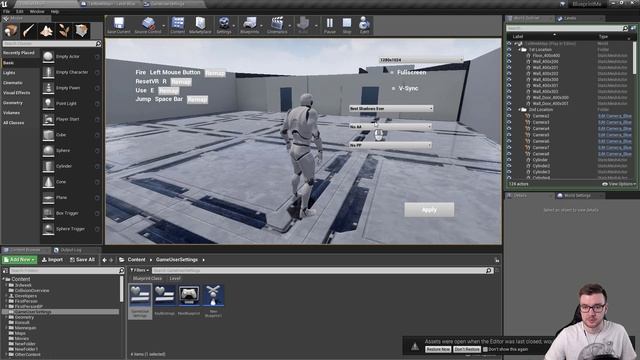Select the Geometry Editing mode icon

tap(81, 31)
